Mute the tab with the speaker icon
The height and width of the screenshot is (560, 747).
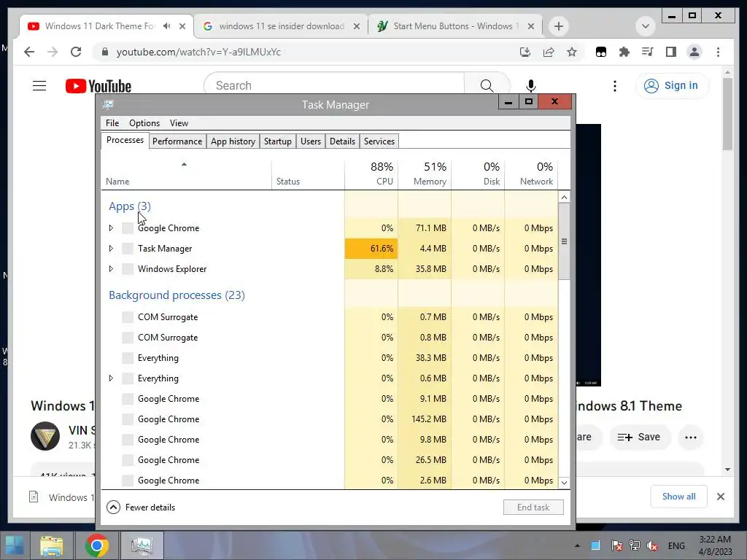coord(166,26)
